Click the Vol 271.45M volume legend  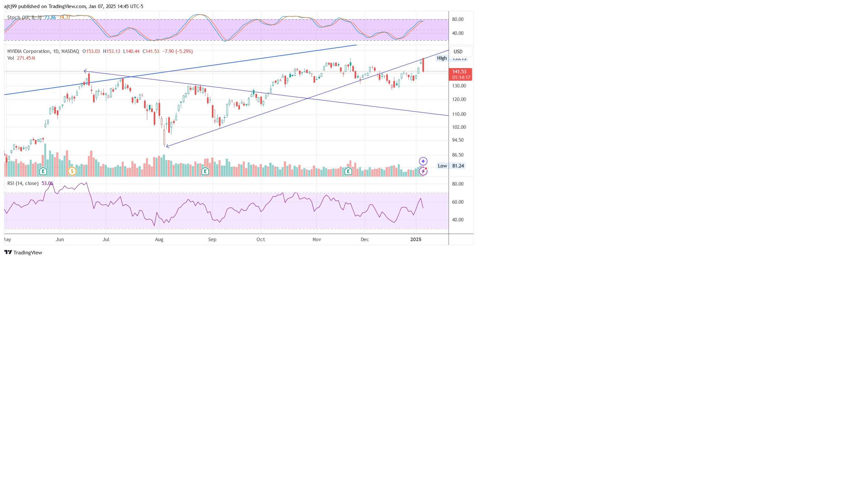click(x=22, y=58)
